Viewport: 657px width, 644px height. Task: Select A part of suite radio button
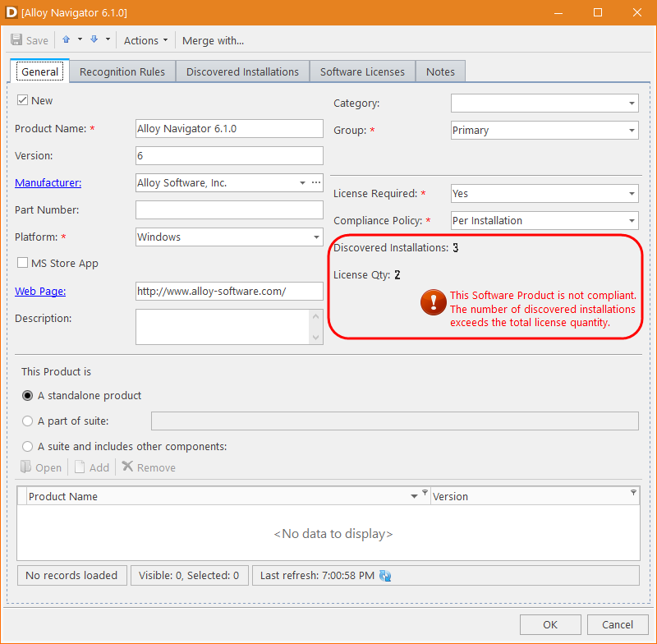tap(27, 421)
